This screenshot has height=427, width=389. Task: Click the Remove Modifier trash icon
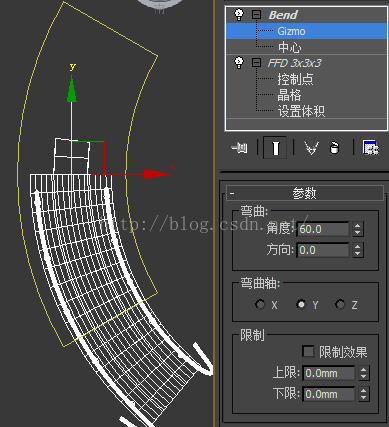tap(334, 148)
